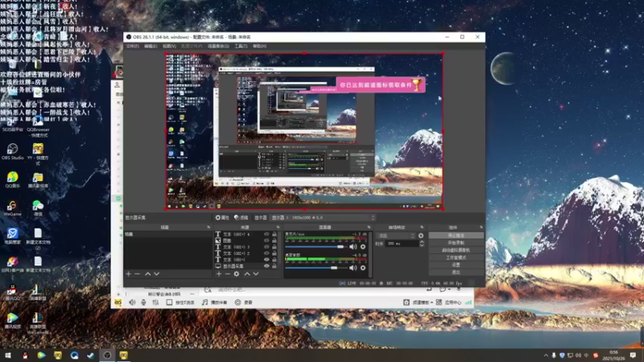Open YY audio mixer sliders icon
Image resolution: width=644 pixels, height=362 pixels.
pyautogui.click(x=155, y=302)
